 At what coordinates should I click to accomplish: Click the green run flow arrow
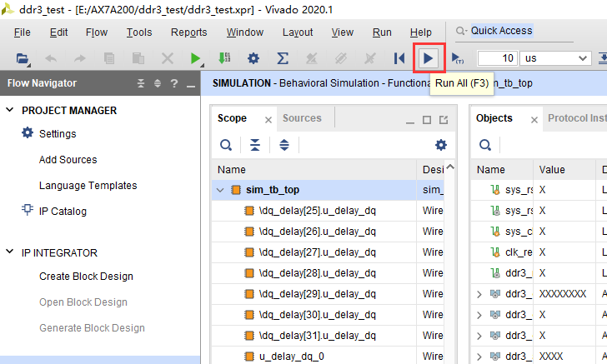pos(196,59)
